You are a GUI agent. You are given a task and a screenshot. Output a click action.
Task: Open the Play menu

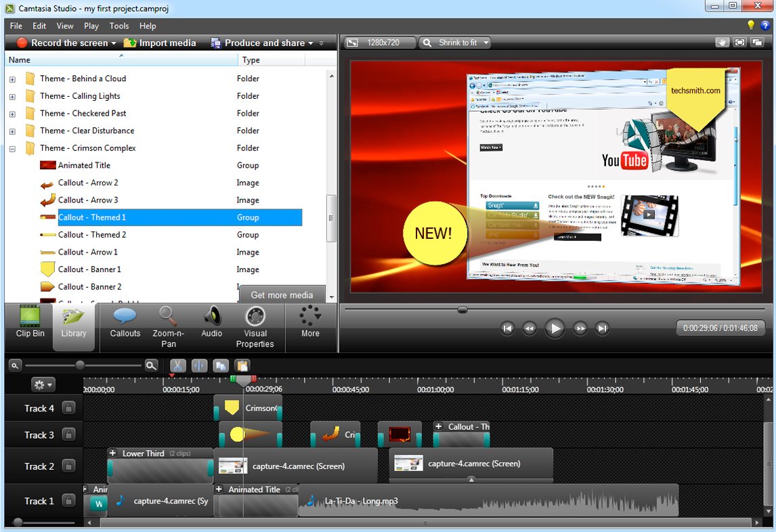click(91, 26)
